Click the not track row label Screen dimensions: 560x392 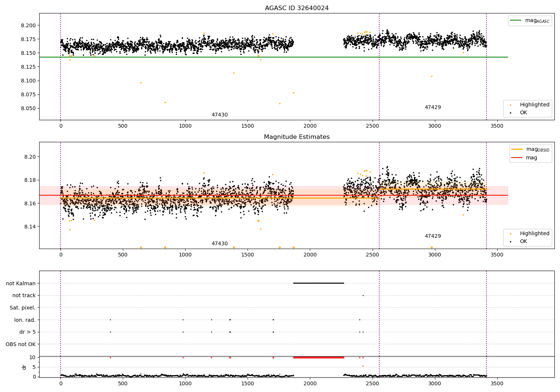pos(24,296)
